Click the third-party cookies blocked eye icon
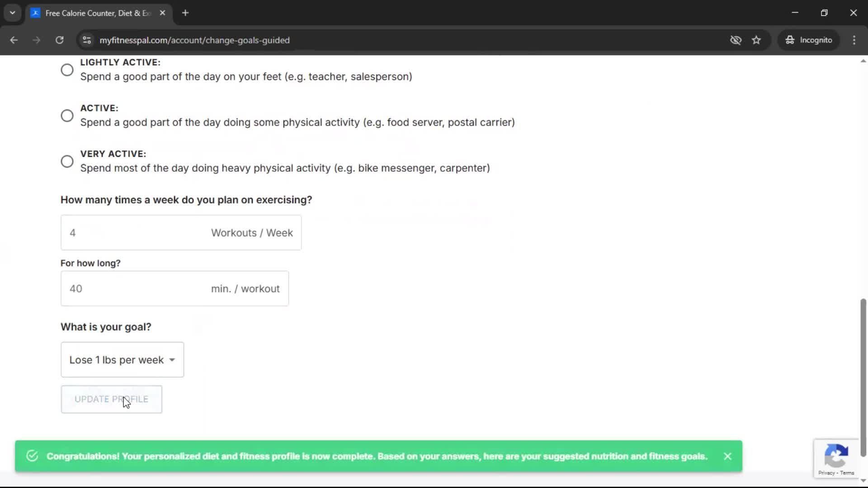The width and height of the screenshot is (868, 488). [736, 40]
